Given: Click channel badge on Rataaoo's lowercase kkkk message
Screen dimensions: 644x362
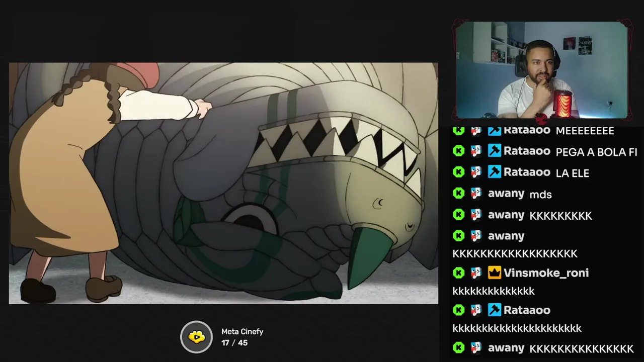Looking at the screenshot, I should (x=476, y=310).
